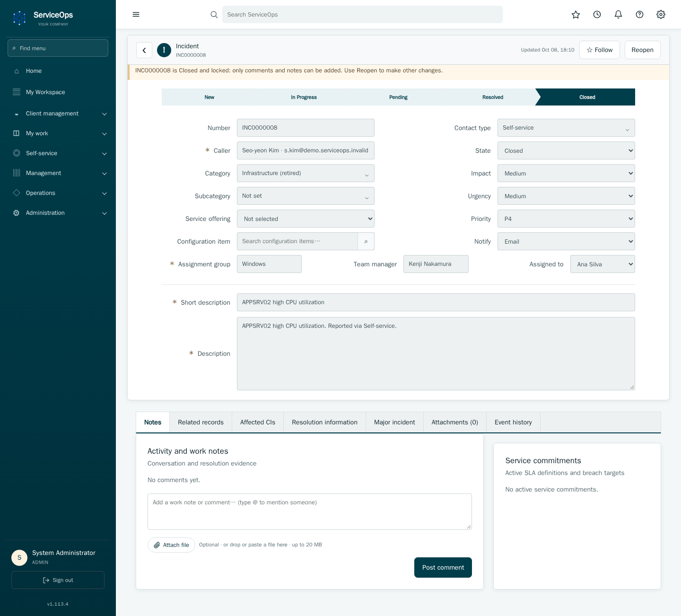The width and height of the screenshot is (681, 616).
Task: Expand the Management menu
Action: point(58,173)
